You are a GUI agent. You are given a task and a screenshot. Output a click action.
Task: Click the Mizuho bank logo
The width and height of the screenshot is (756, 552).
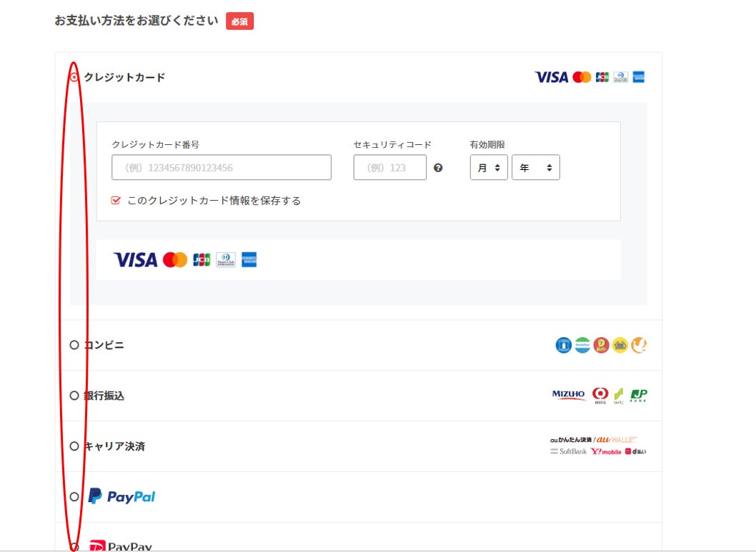[569, 395]
